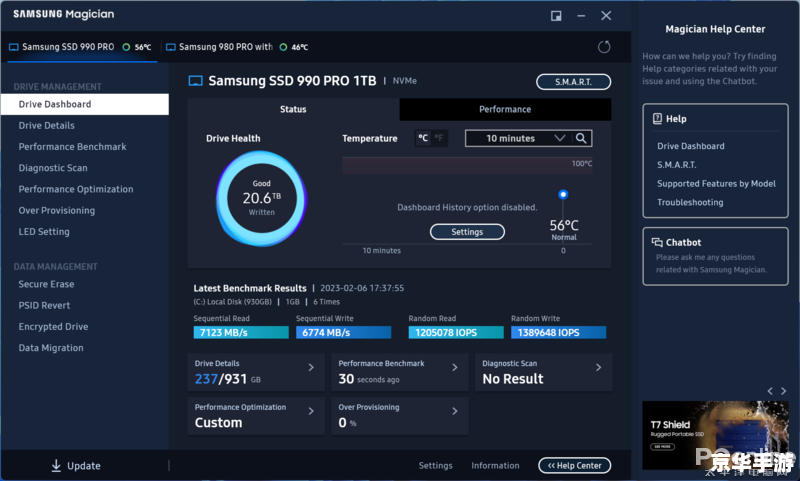The width and height of the screenshot is (800, 481).
Task: Switch temperature unit to Fahrenheit
Action: coord(439,138)
